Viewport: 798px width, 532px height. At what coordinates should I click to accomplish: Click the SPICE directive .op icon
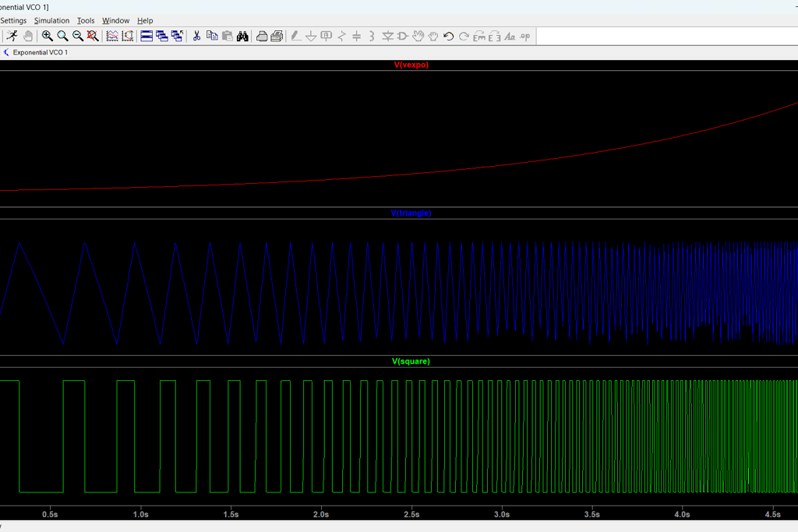(x=524, y=36)
